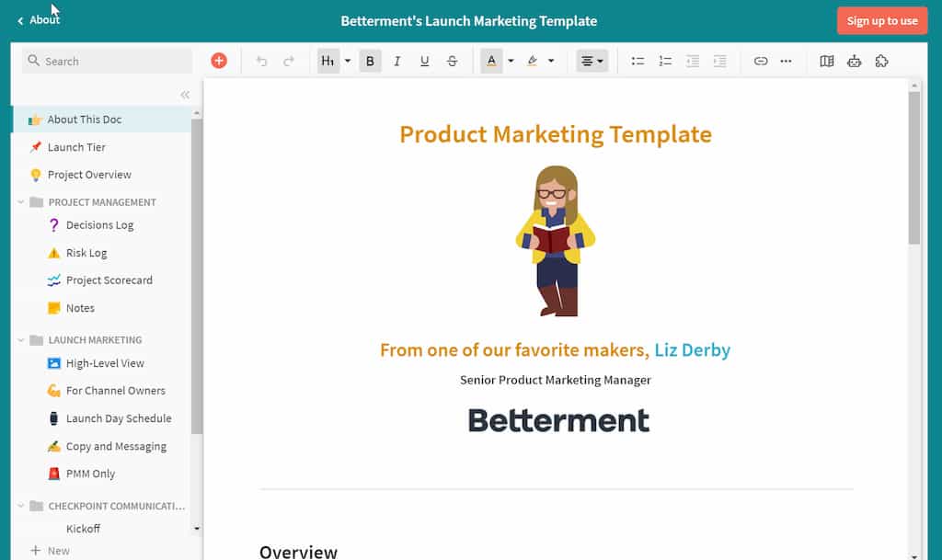Apply the H1 heading style
Screen dimensions: 942x560
328,61
